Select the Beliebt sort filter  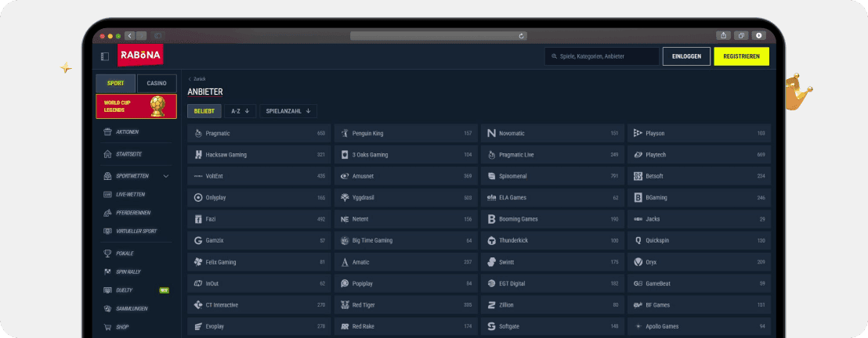point(204,111)
